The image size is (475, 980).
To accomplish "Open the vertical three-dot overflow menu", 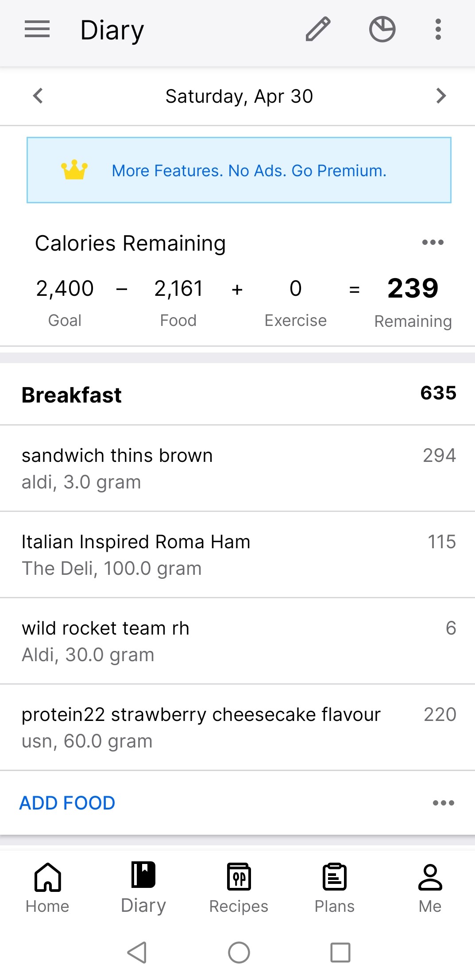I will click(x=438, y=30).
